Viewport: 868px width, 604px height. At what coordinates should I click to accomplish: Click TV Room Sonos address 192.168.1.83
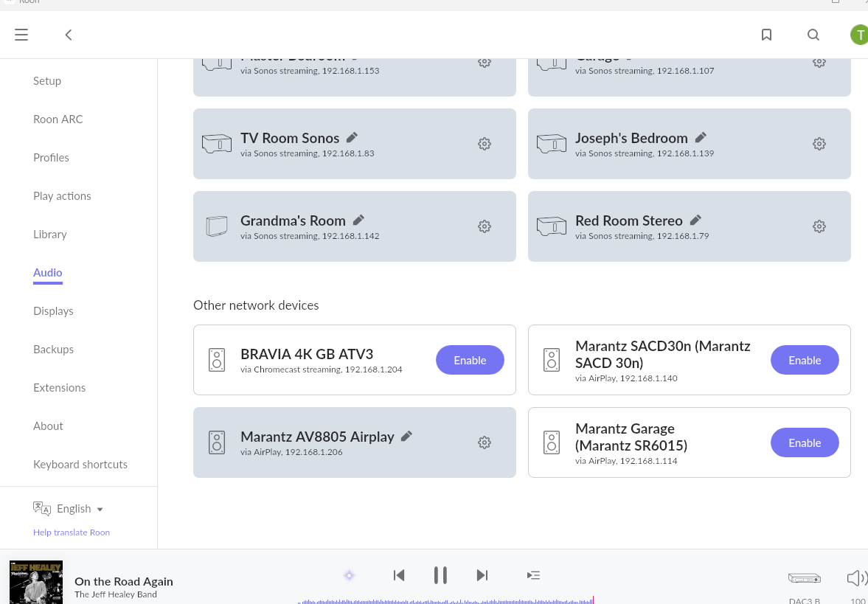click(348, 153)
